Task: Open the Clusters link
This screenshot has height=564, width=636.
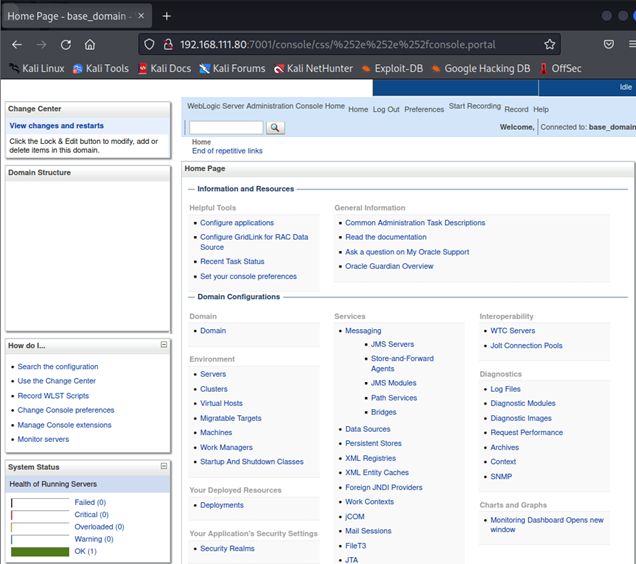Action: click(x=214, y=389)
